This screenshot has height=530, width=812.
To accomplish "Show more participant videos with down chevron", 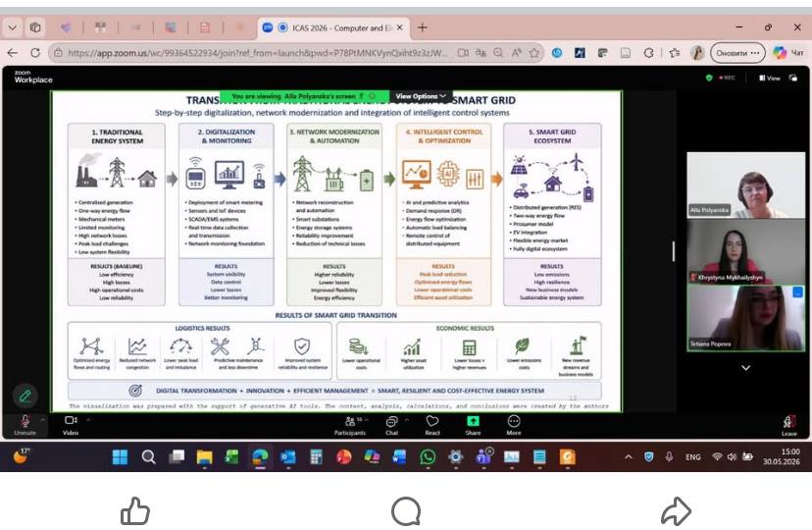I will click(745, 368).
